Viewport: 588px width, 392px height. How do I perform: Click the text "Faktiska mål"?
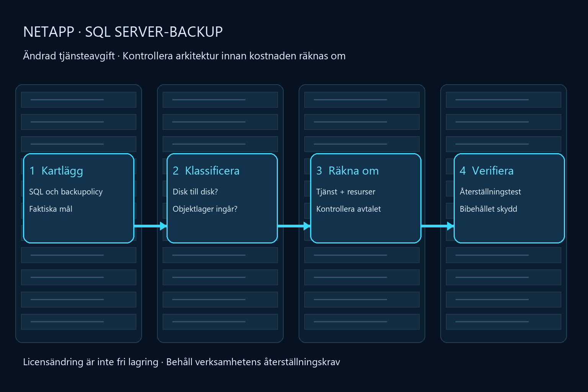(x=51, y=209)
